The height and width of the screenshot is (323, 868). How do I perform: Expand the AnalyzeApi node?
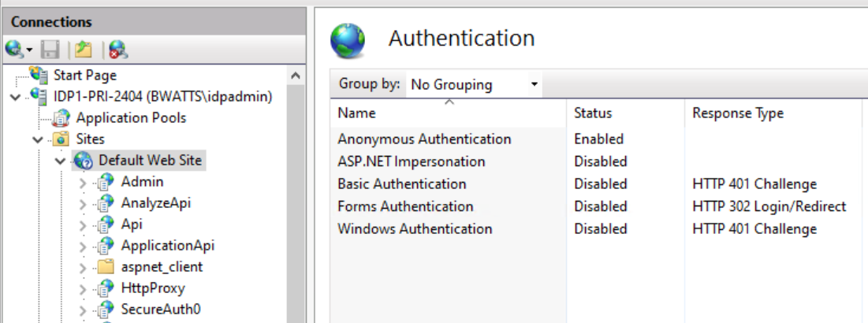83,204
